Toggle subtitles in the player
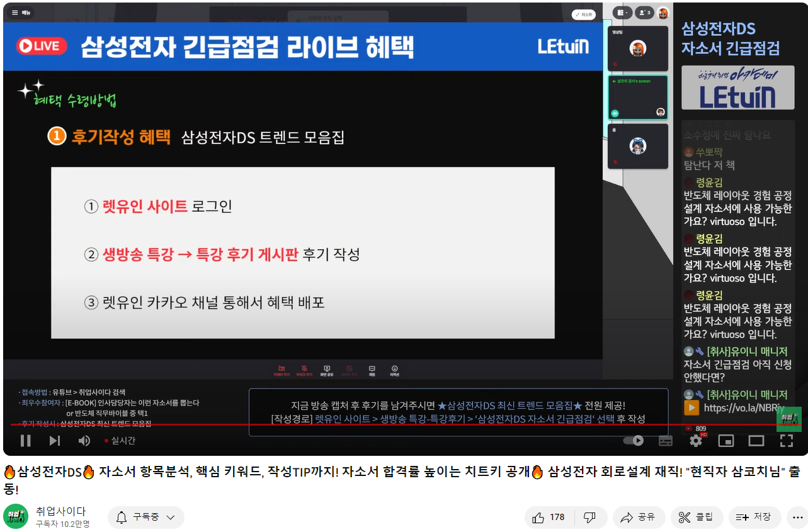This screenshot has height=532, width=808. tap(666, 441)
